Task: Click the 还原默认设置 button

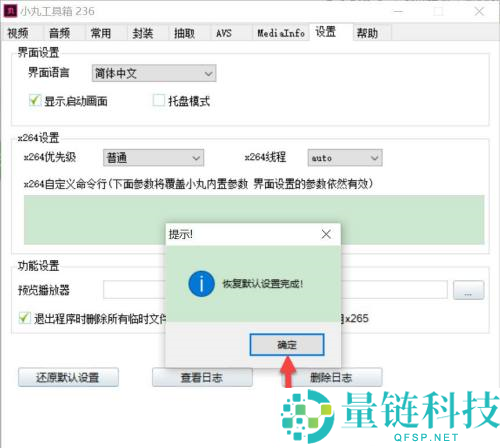Action: coord(68,377)
